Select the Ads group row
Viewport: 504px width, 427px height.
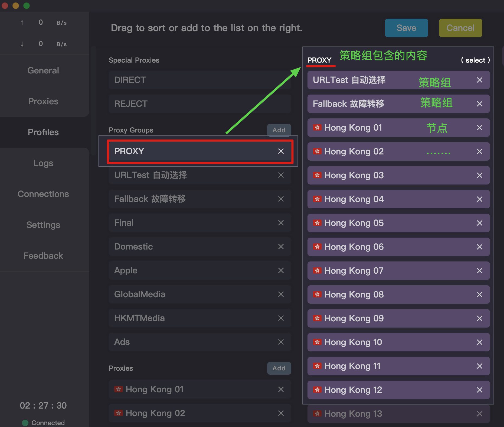pos(200,342)
